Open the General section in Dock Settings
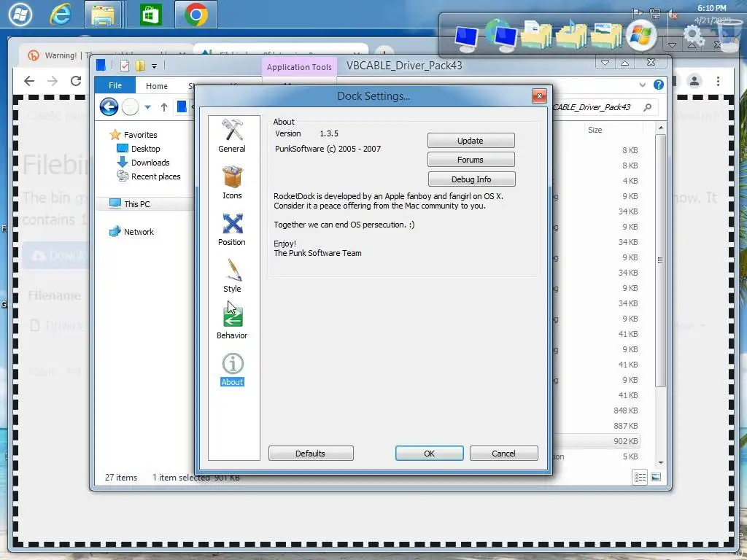Viewport: 747px width, 560px height. click(232, 136)
